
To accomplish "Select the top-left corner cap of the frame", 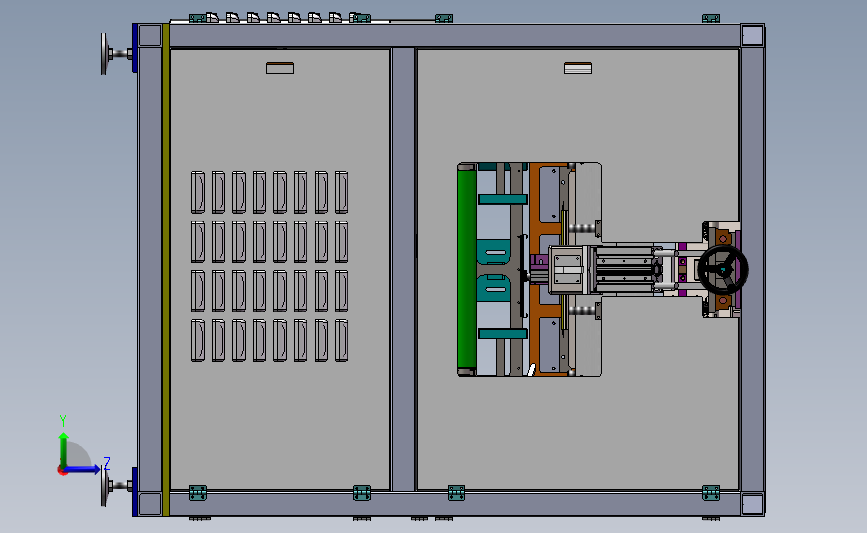I will pos(150,36).
